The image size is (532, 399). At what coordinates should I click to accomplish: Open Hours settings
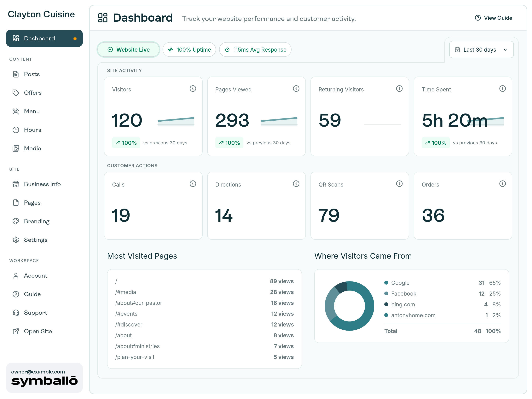point(44,130)
